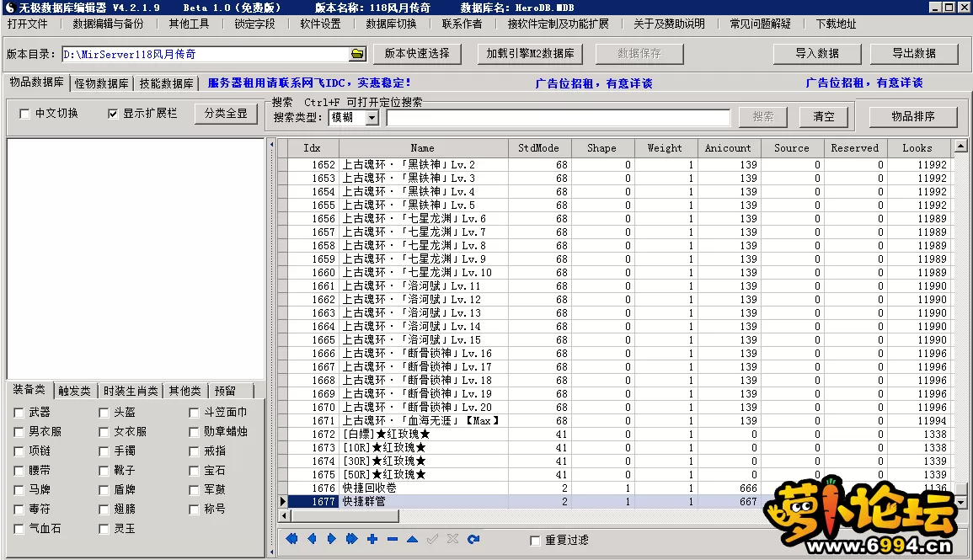Uncheck the 显示扩展栏 checkbox
This screenshot has height=560, width=973.
pyautogui.click(x=112, y=115)
